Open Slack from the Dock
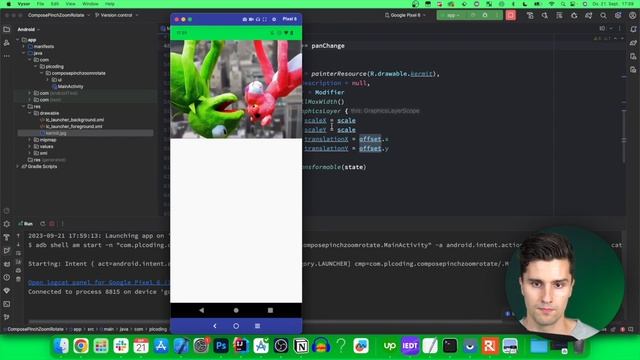Image resolution: width=640 pixels, height=360 pixels. (x=121, y=346)
